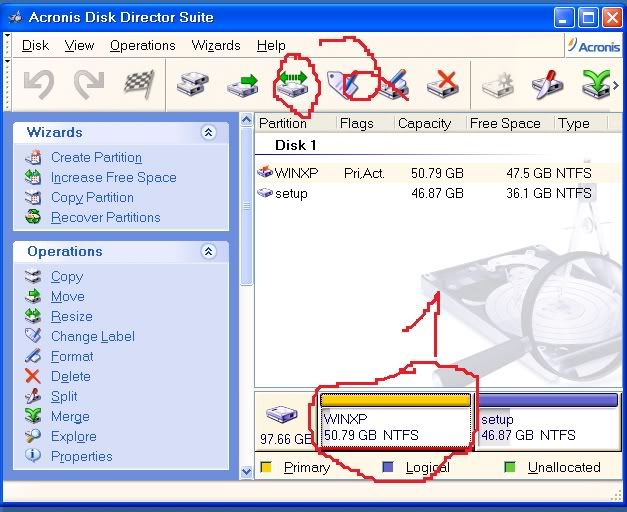Click the sidebar scrollbar down arrow
Image resolution: width=627 pixels, height=512 pixels.
tap(247, 472)
